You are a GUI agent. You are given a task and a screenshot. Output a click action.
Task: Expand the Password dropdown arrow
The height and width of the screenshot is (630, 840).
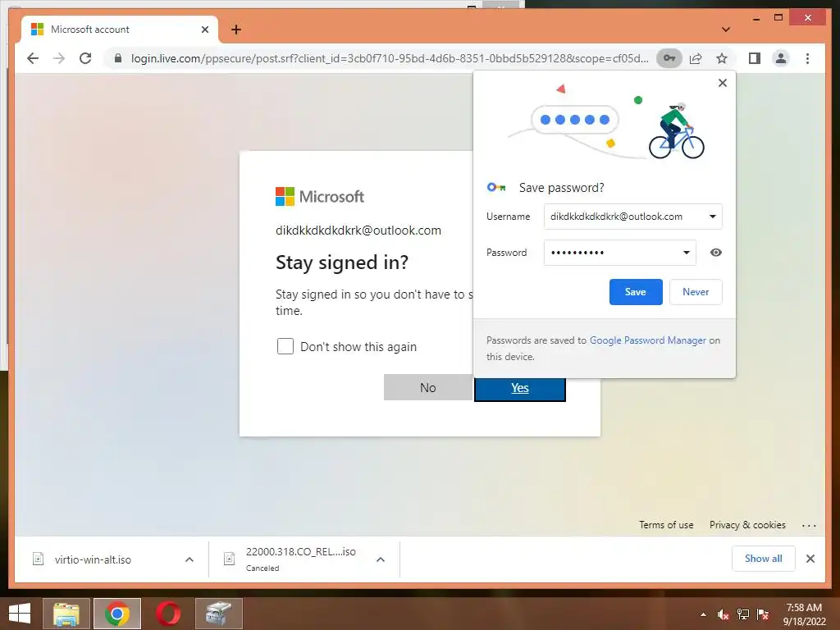tap(687, 253)
